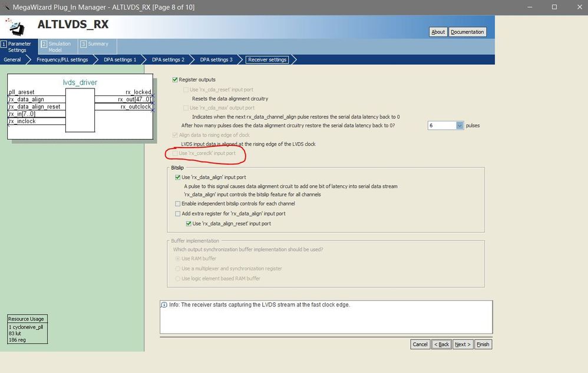Image resolution: width=588 pixels, height=373 pixels.
Task: Click the rx_out[47..0] port label
Action: [x=134, y=100]
